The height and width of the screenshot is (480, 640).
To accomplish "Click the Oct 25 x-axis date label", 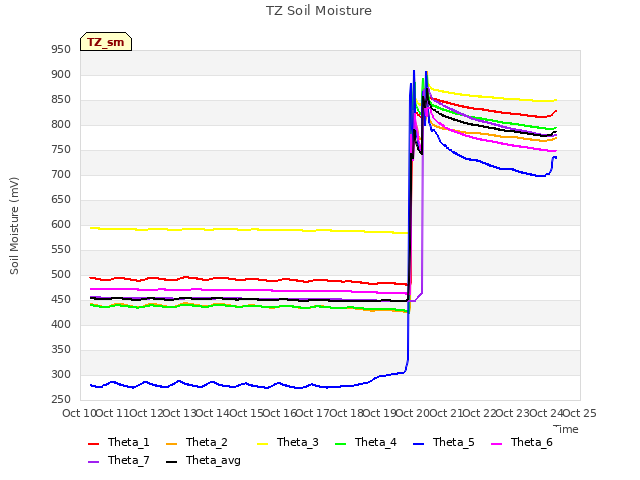I will pos(580,413).
